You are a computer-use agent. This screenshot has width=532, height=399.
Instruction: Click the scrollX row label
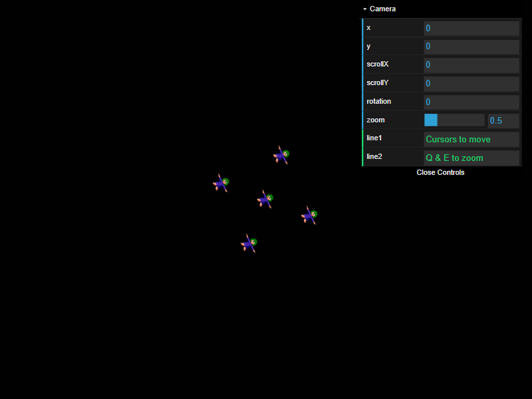click(377, 65)
